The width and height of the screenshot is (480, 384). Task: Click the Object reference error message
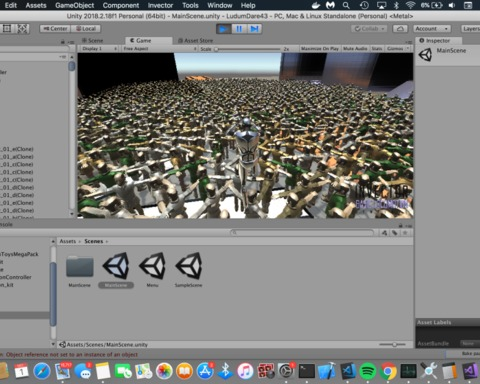(69, 354)
